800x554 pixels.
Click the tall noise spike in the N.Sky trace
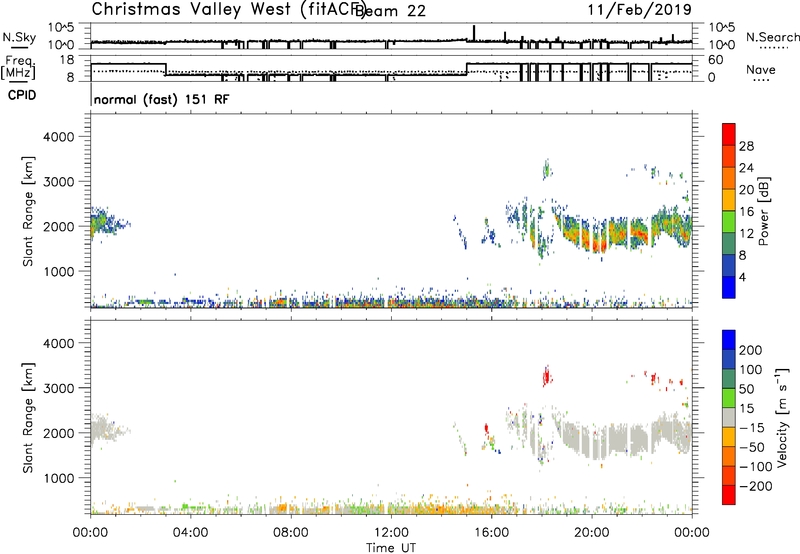point(474,33)
